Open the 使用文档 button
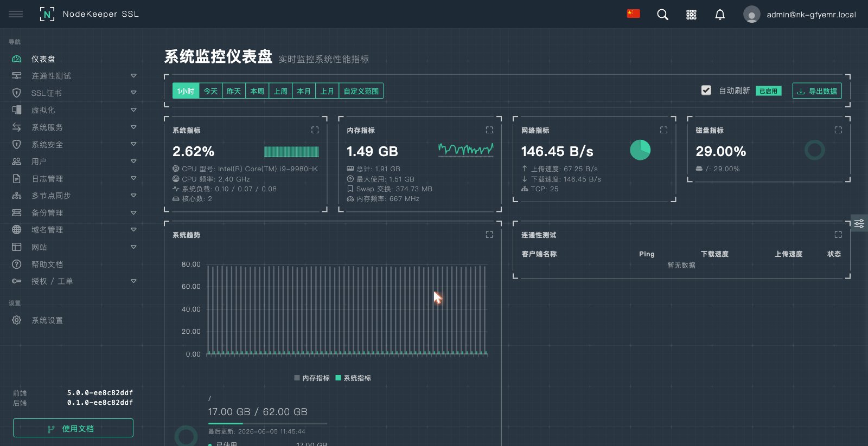 coord(73,428)
